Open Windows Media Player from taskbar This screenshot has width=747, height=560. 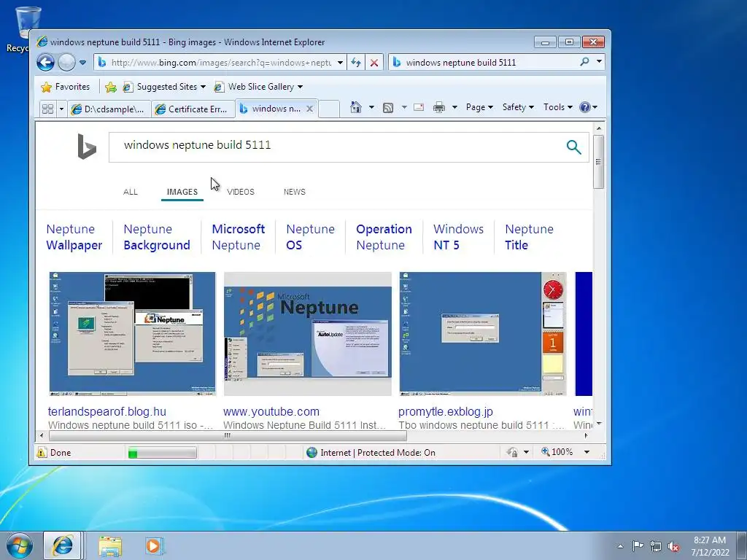click(x=153, y=545)
